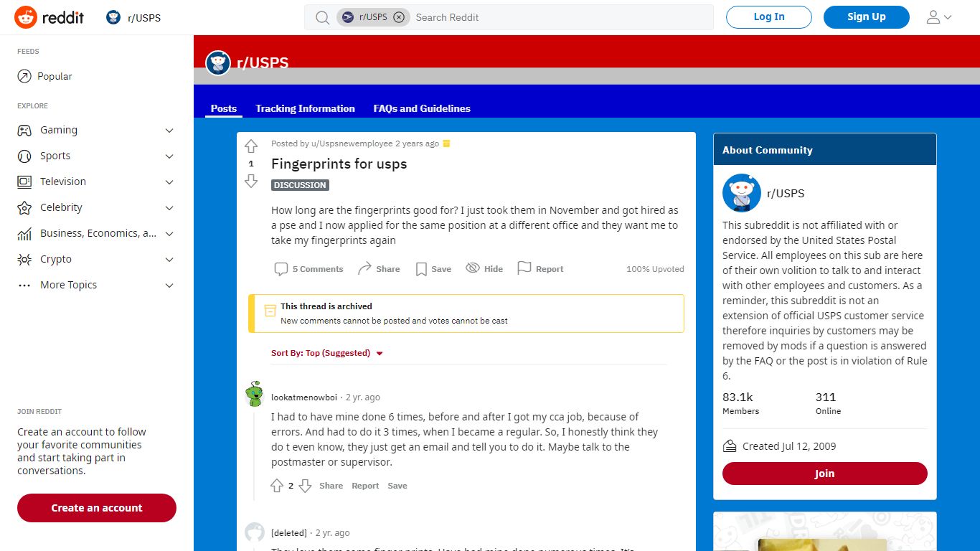
Task: Click the Log In button
Action: point(769,17)
